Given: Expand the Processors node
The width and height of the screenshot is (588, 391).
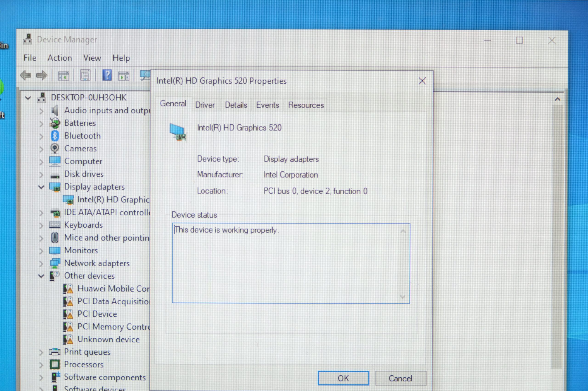Looking at the screenshot, I should coord(41,365).
